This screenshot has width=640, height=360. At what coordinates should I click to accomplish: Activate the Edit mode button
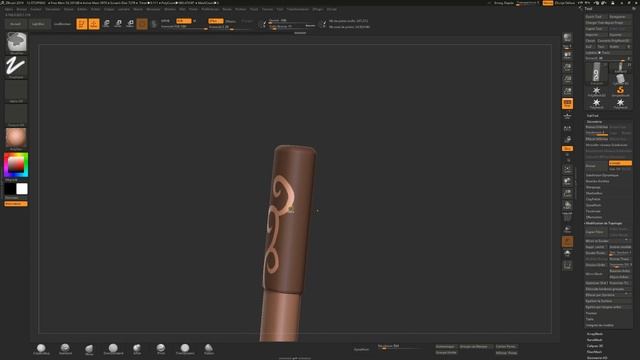click(82, 24)
